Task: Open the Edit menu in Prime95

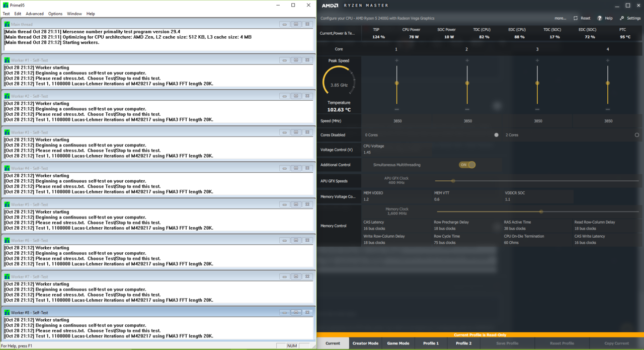Action: 18,14
